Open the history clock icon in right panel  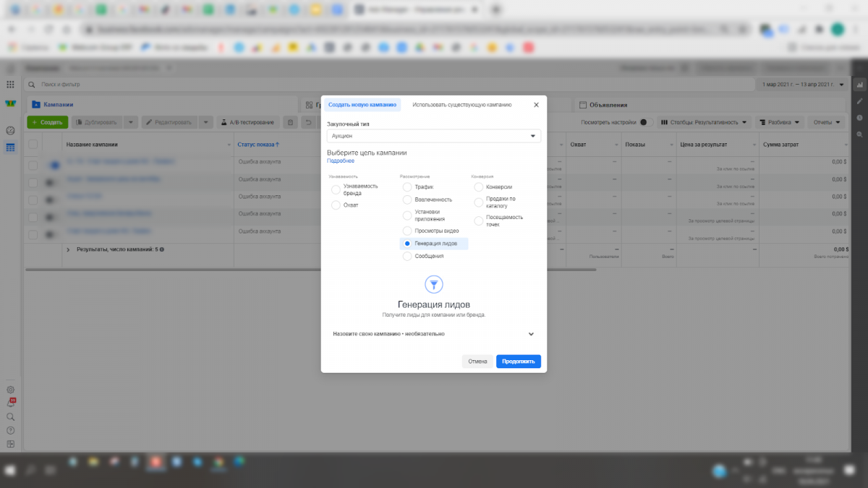pos(859,118)
